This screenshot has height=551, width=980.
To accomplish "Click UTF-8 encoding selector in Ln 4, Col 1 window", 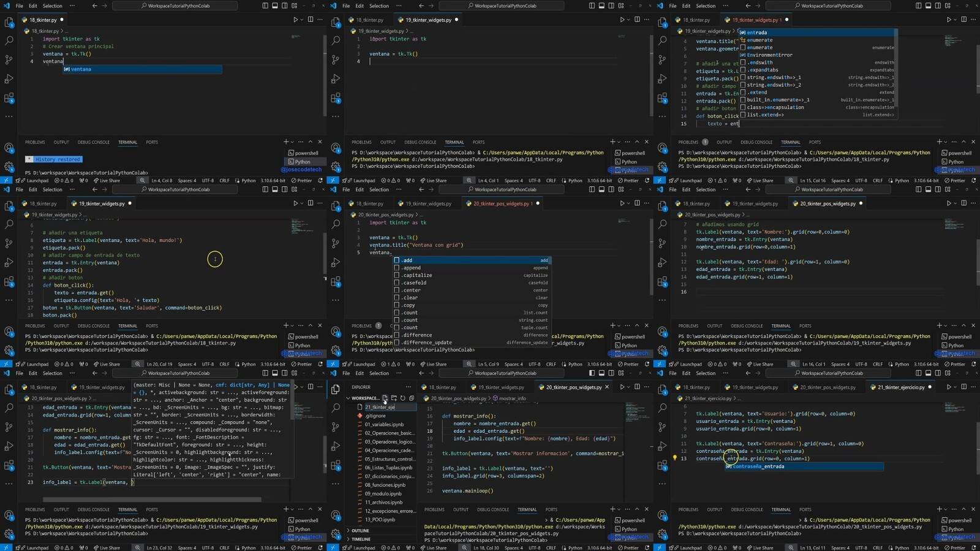I will (x=535, y=181).
